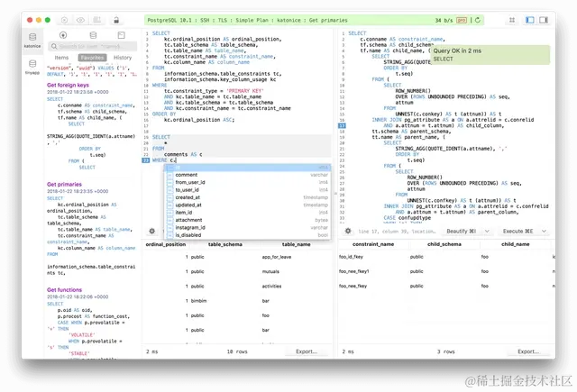Viewport: 577px width, 392px height.
Task: Click the run query toolbar icon
Action: click(x=64, y=20)
